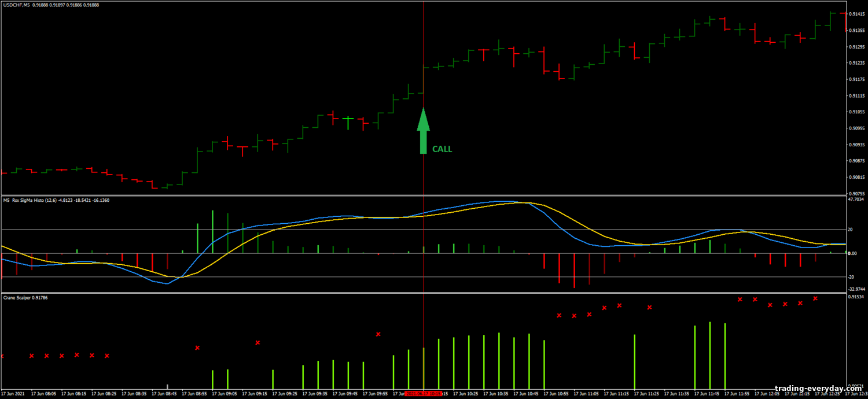Screen dimensions: 868x399
Task: Click the small gray bar at 08:45
Action: pyautogui.click(x=167, y=386)
